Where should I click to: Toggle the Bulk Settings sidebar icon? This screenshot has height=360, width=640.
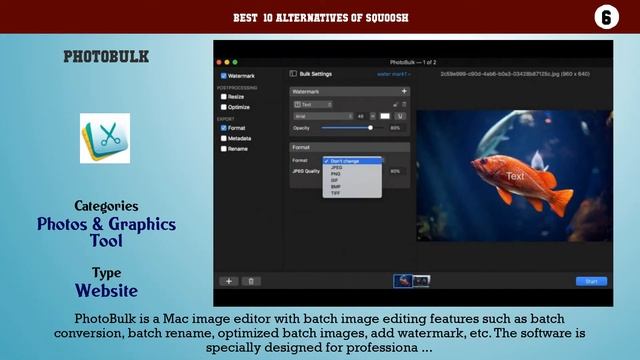click(293, 74)
